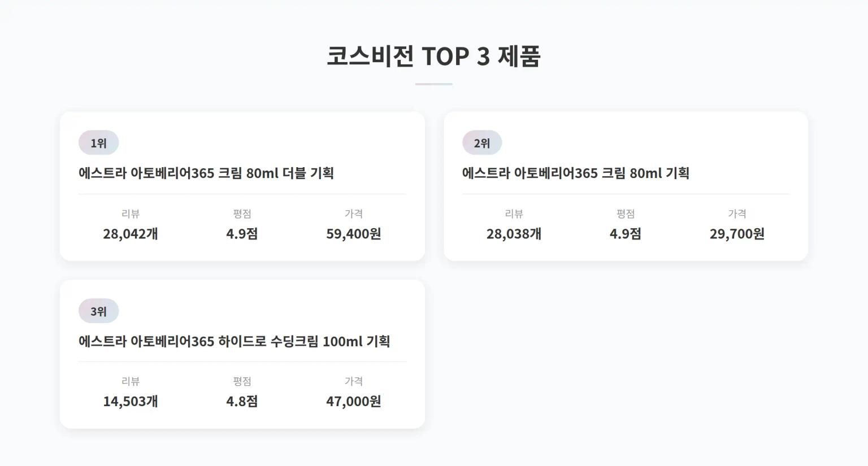The image size is (868, 466).
Task: Select the 4.9점 rating on the second card
Action: point(625,233)
